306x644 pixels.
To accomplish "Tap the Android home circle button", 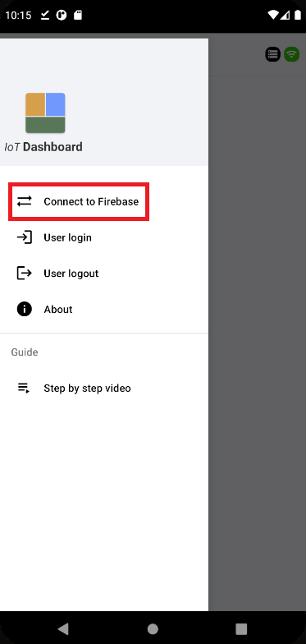I will coord(153,629).
